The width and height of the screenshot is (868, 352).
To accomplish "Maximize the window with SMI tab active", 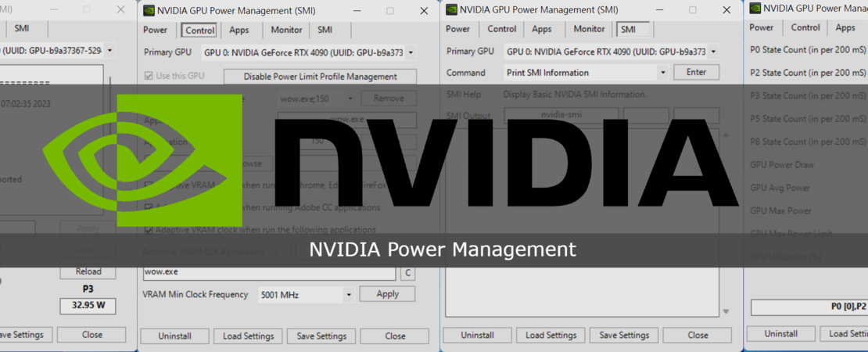I will 693,10.
